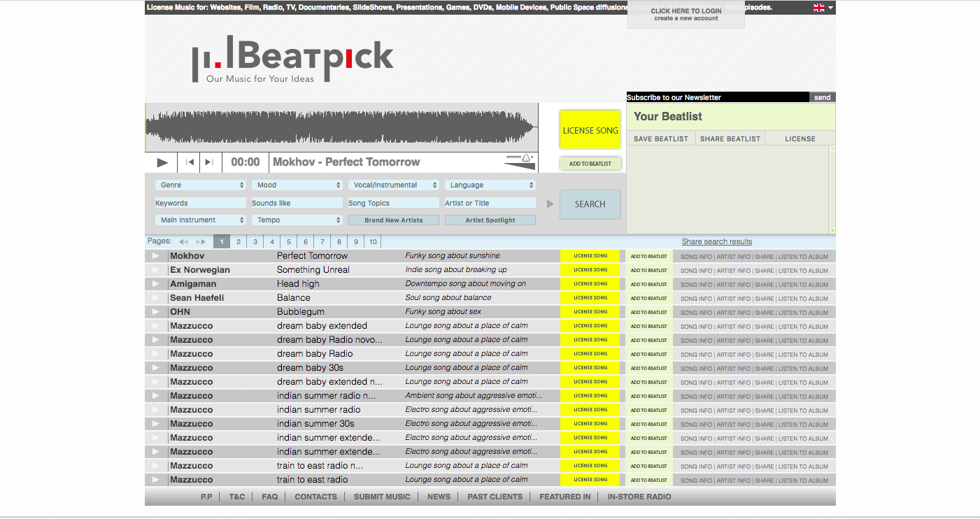The height and width of the screenshot is (519, 980).
Task: Click SHARE for Mokhov Perfect Tomorrow
Action: pos(765,257)
